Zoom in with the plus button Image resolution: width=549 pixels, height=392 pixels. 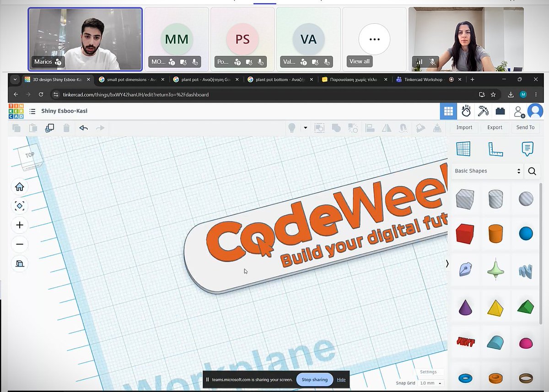coord(20,225)
